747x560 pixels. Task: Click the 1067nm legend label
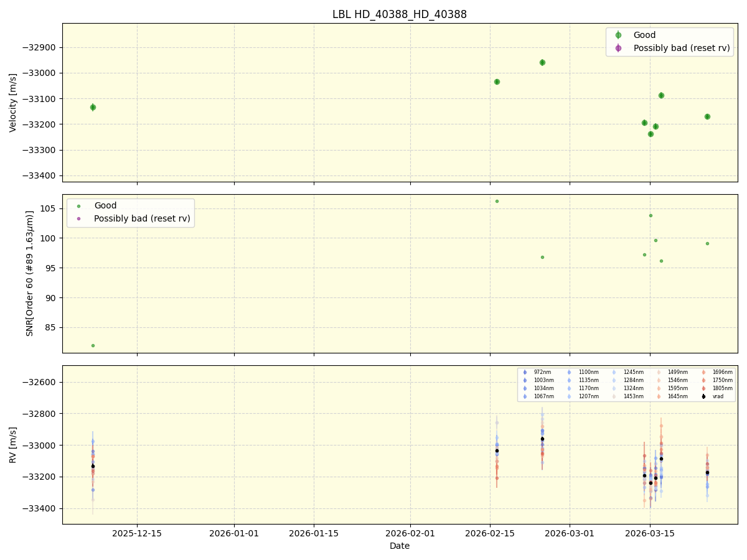click(544, 396)
